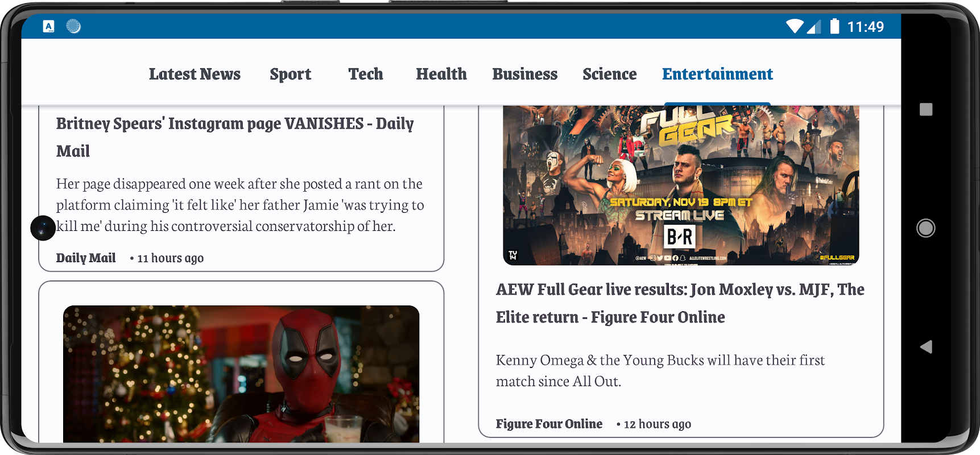
Task: Tap the AEW Full Gear poster image
Action: pos(681,185)
